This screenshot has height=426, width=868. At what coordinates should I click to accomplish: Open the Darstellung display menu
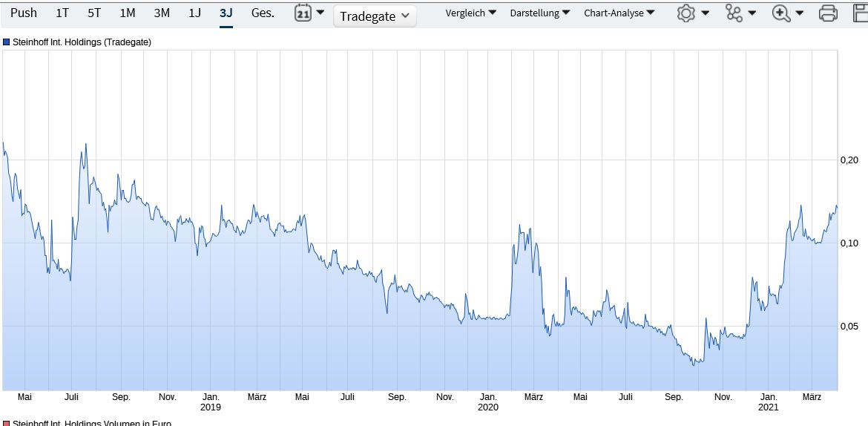[540, 13]
